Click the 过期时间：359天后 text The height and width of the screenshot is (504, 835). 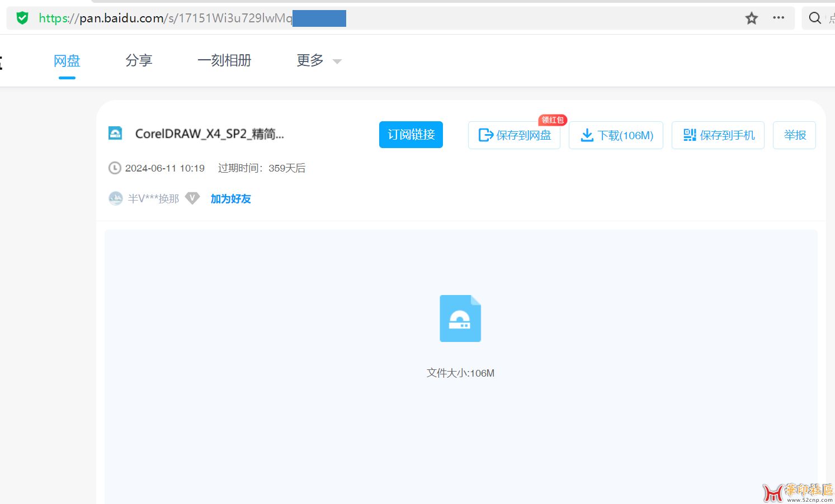262,168
